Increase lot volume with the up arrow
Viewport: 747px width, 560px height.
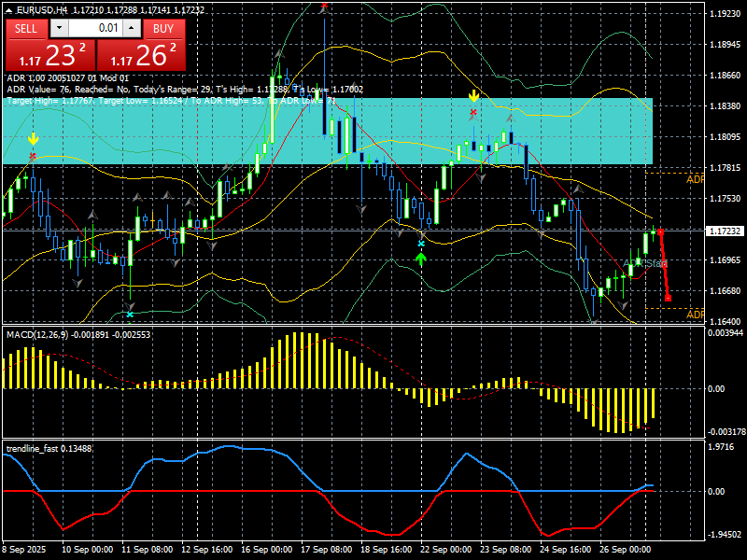[x=132, y=28]
